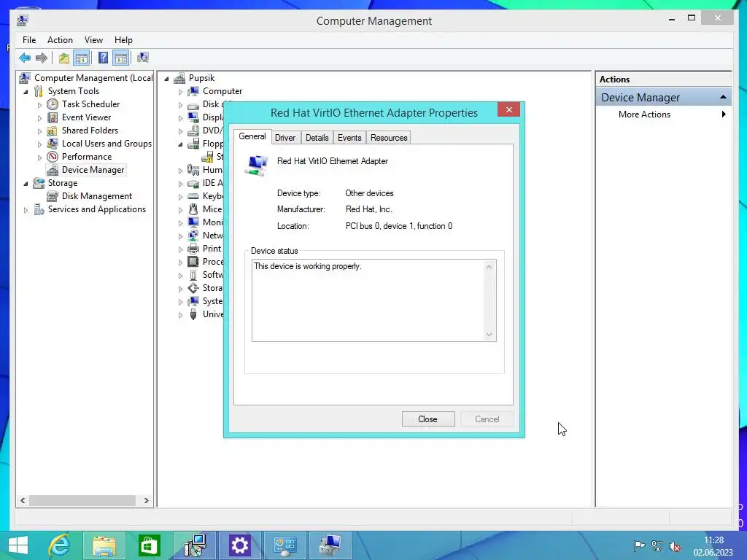Open the Action menu

pos(60,40)
